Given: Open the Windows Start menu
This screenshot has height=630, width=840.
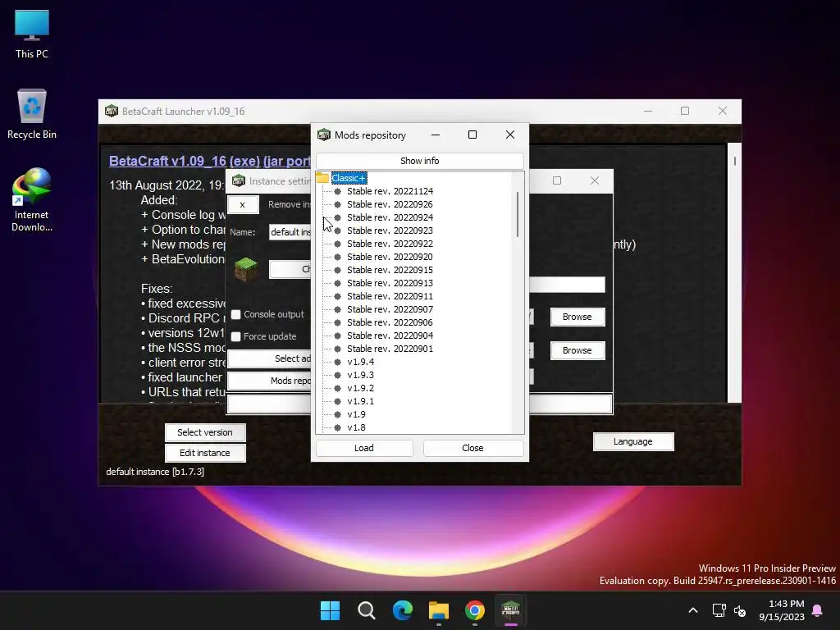Looking at the screenshot, I should (330, 610).
